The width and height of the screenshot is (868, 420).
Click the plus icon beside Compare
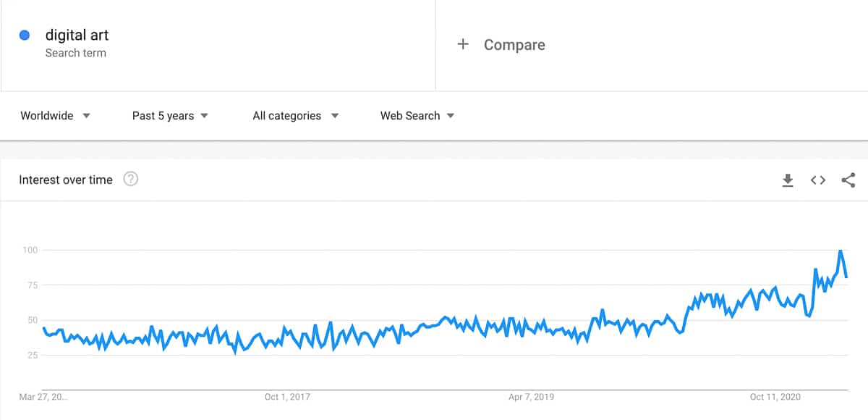(x=462, y=44)
